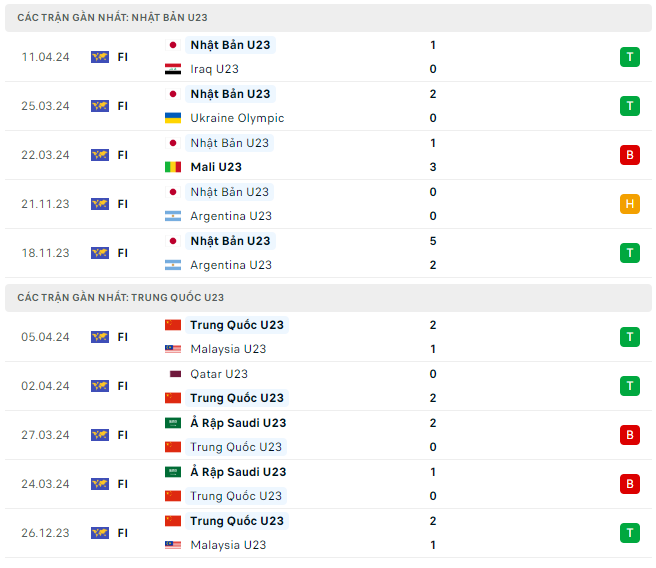Click the Saudi flag in the 27.03.24 match
This screenshot has width=656, height=568.
172,423
